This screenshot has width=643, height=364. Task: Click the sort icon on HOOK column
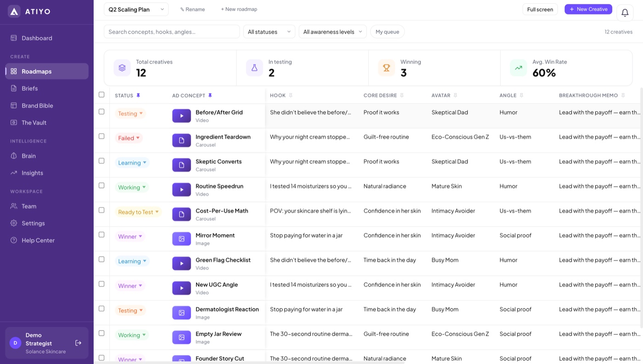click(290, 95)
